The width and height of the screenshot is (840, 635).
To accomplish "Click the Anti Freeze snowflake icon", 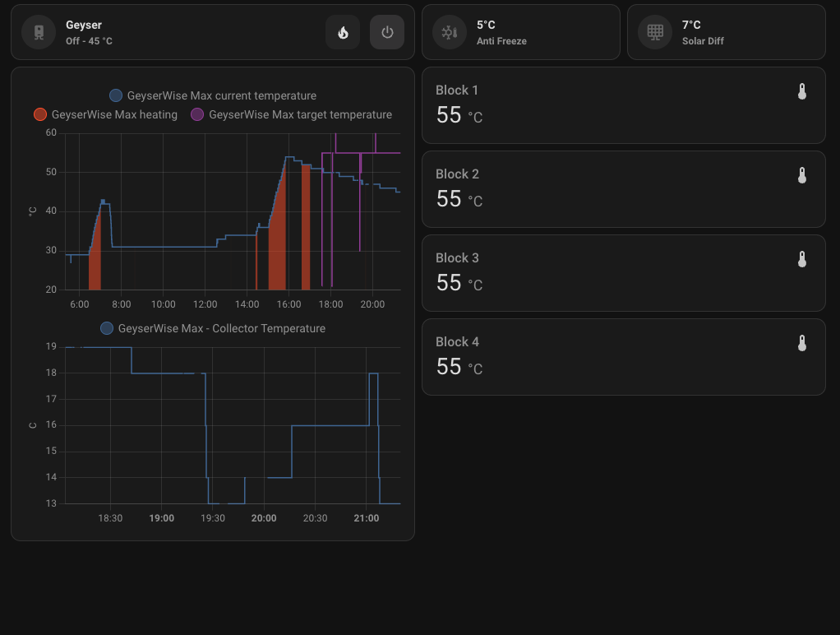I will point(450,32).
